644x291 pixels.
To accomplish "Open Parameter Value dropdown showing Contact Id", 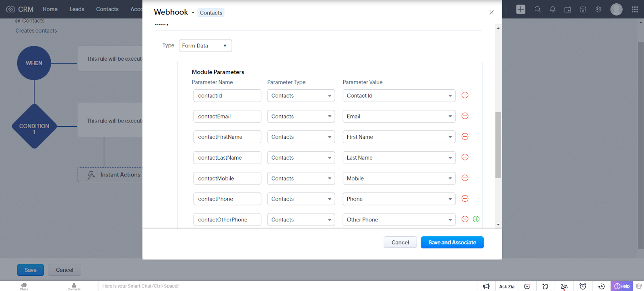I will coord(399,96).
